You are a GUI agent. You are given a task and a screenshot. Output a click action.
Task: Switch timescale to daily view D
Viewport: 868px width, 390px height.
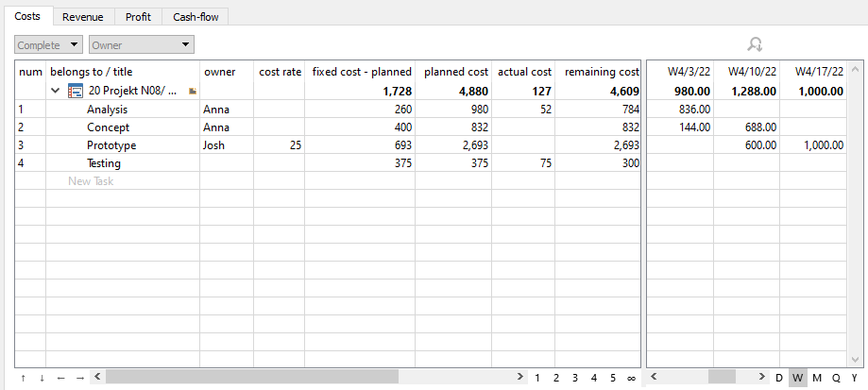click(x=779, y=378)
